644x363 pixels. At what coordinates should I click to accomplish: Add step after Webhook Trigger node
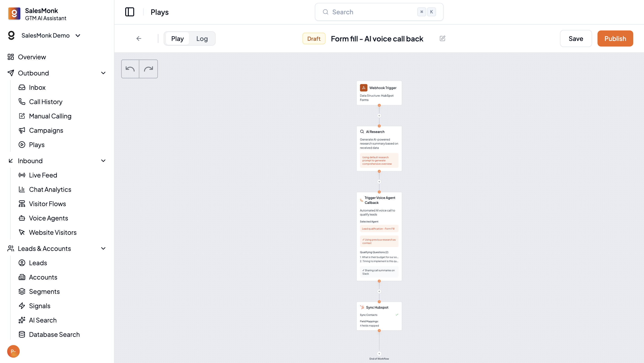pyautogui.click(x=379, y=115)
